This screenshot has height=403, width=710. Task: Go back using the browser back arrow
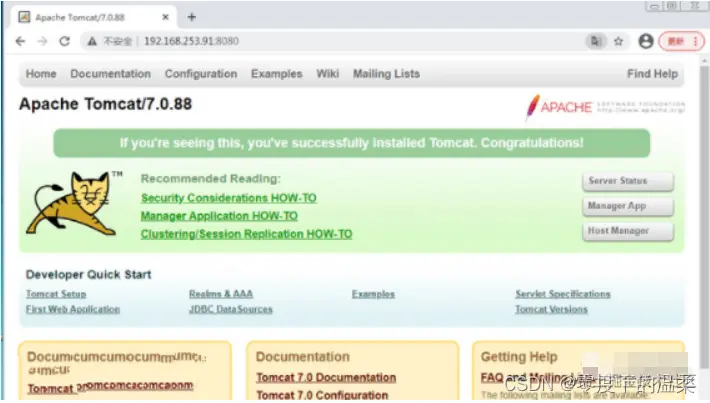coord(20,41)
